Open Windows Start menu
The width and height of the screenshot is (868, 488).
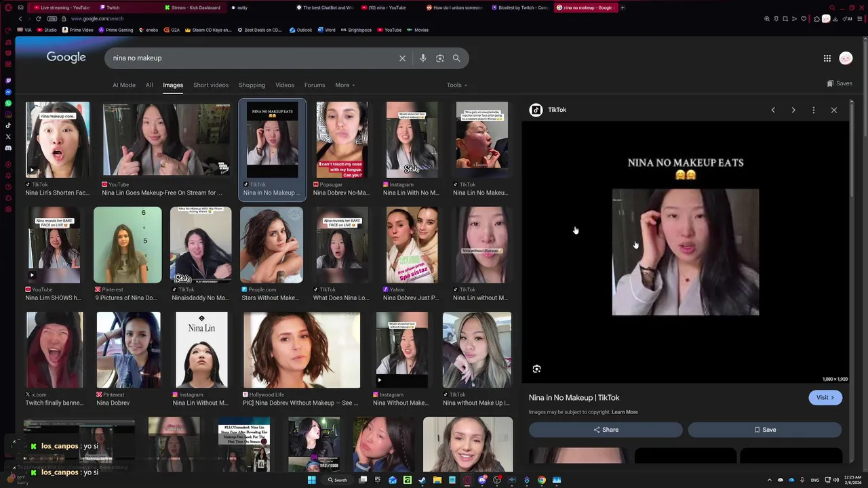312,480
